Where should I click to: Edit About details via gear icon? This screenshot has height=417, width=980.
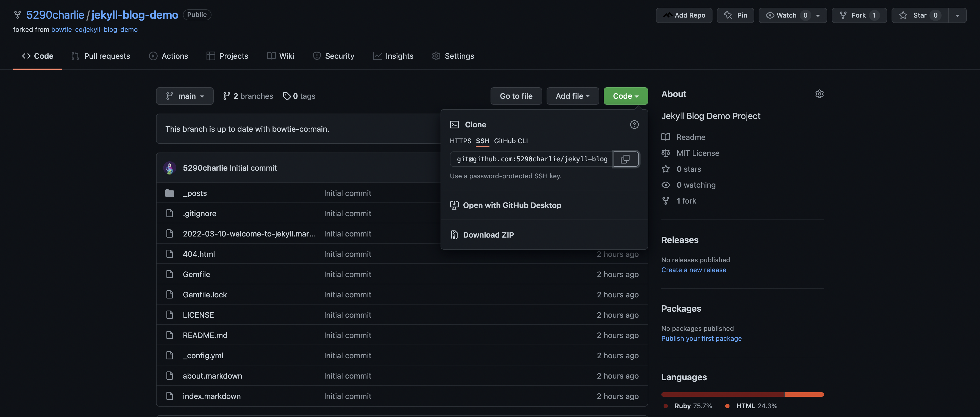point(819,94)
